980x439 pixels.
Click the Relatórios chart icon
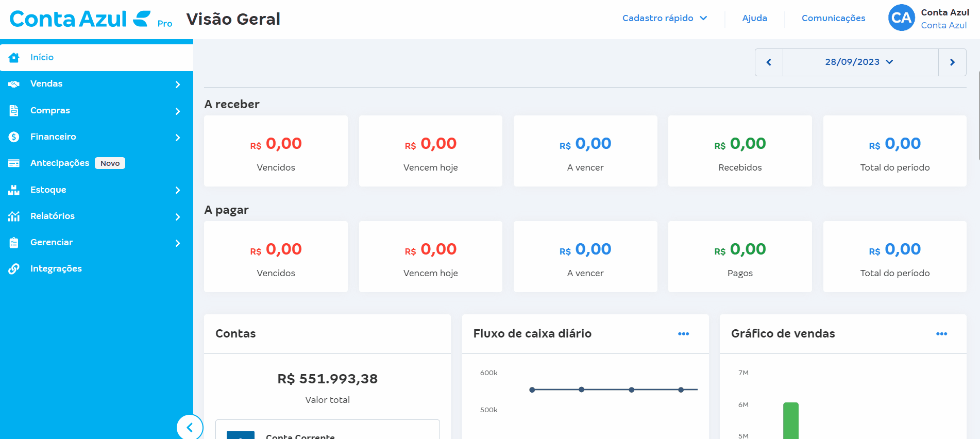[x=14, y=216]
